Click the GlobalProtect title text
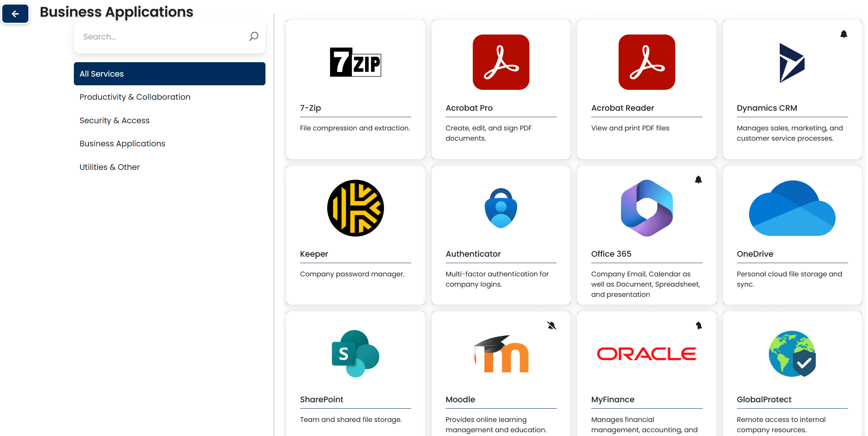 tap(763, 400)
